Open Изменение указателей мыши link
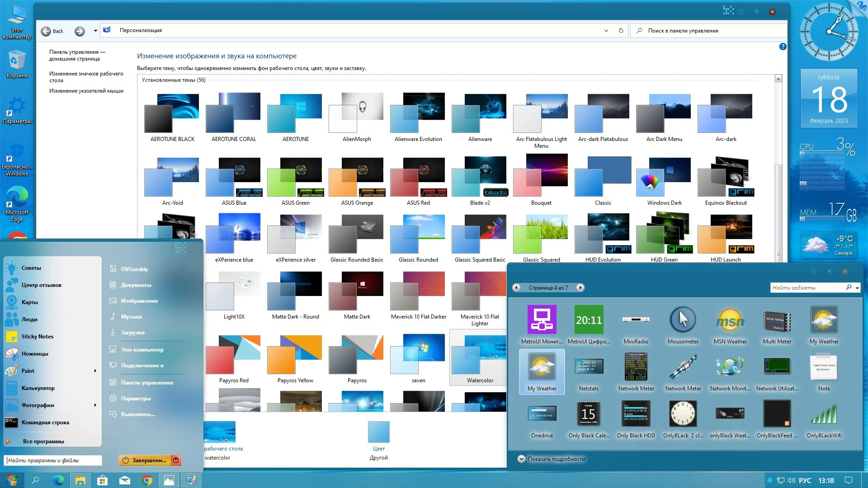The height and width of the screenshot is (488, 868). pyautogui.click(x=86, y=91)
